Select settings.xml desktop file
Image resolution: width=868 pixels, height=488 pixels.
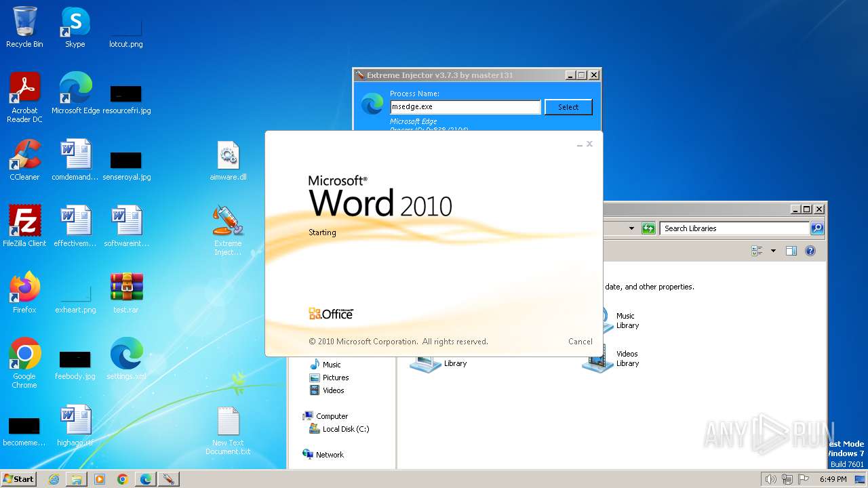(126, 359)
